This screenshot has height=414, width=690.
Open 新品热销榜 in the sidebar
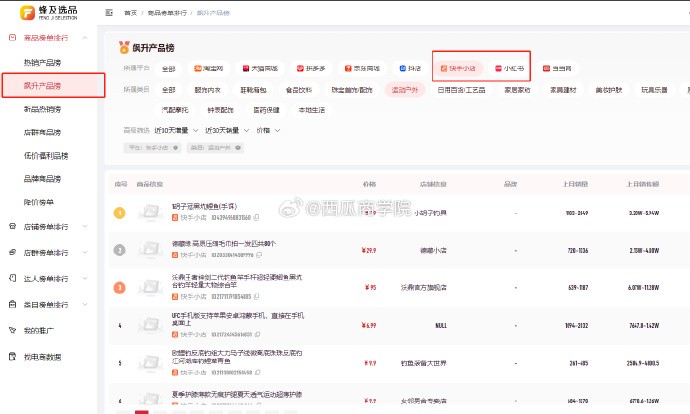click(42, 109)
